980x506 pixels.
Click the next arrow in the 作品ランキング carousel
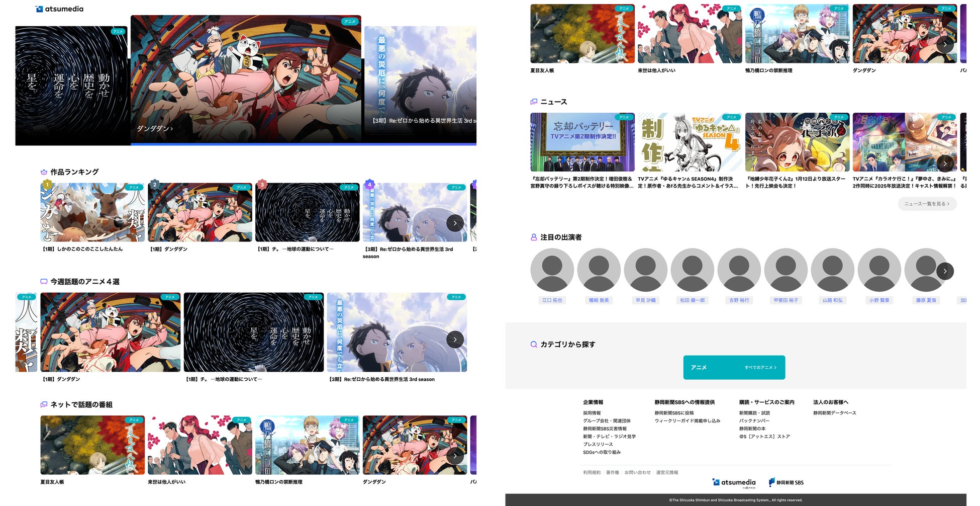coord(455,223)
